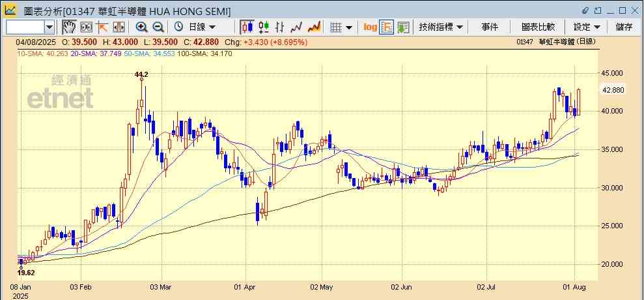Click the split horizontal arrows icon
Screen dimensions: 644x300
coord(119,27)
